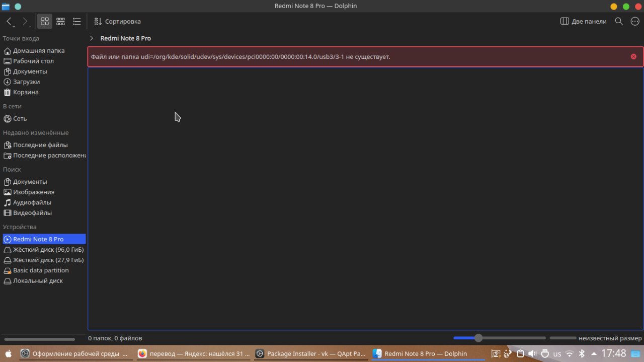Switch to Оформление рабочей среды task
Image resolution: width=644 pixels, height=362 pixels.
coord(75,353)
